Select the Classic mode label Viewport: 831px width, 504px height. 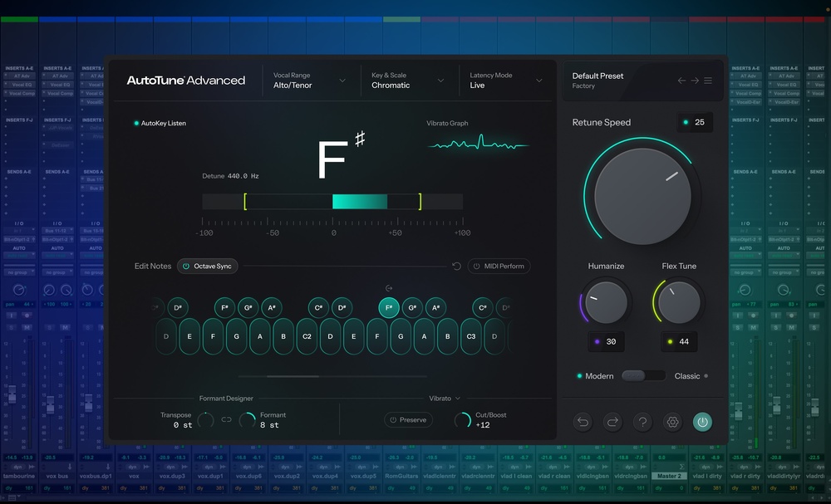pos(687,376)
